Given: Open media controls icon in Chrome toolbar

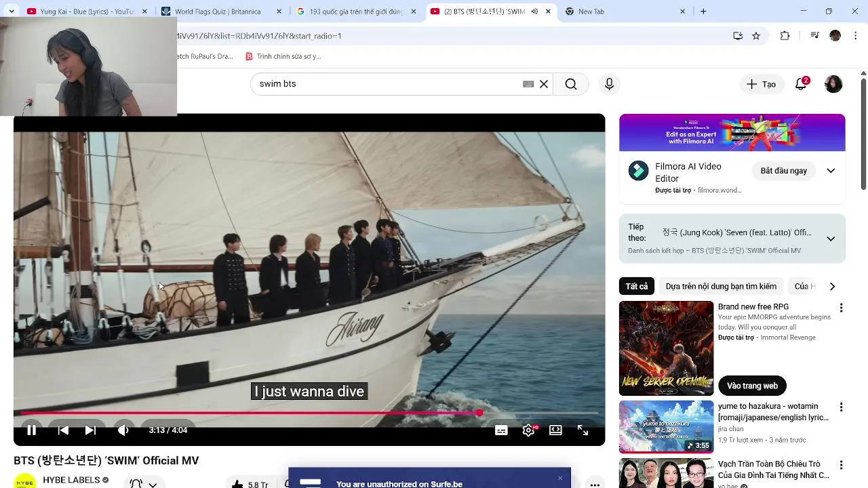Looking at the screenshot, I should 815,36.
